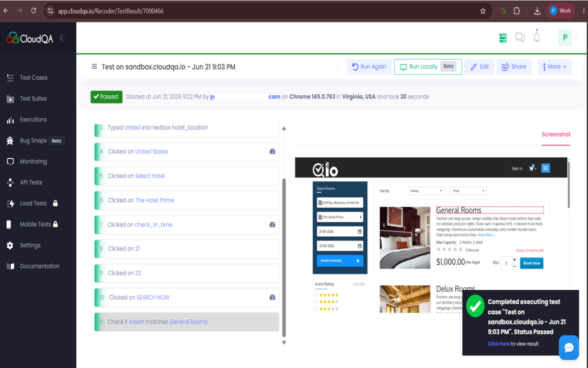Click the CloudQA logo
Image resolution: width=588 pixels, height=368 pixels.
[x=30, y=38]
